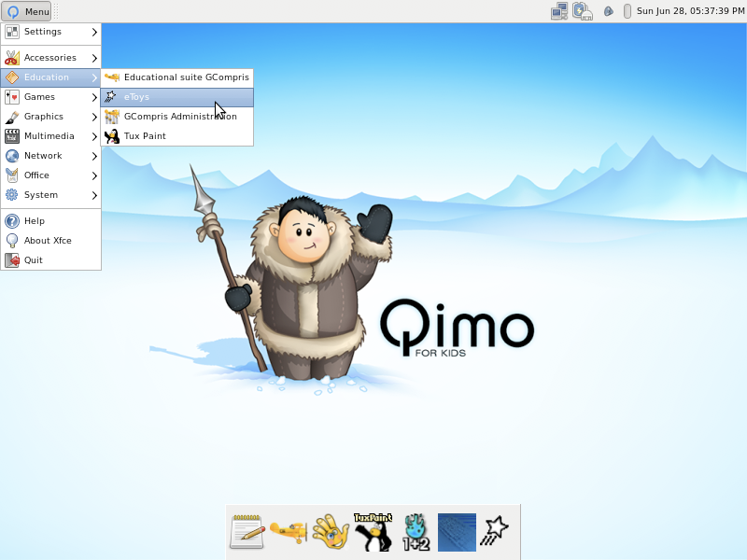Click the yellow airplane dock icon

point(289,531)
